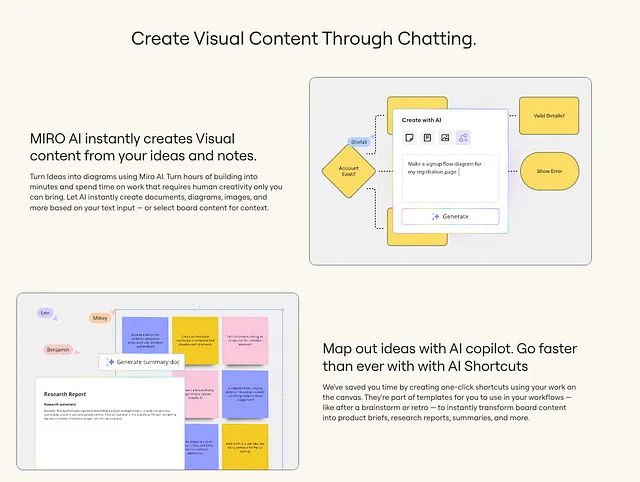The height and width of the screenshot is (482, 640).
Task: Click the Mikey cursor label
Action: (x=100, y=318)
